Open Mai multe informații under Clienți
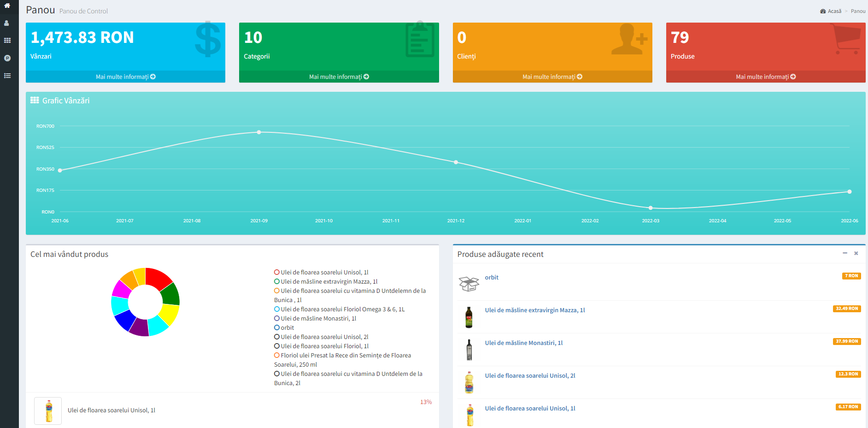The height and width of the screenshot is (428, 868). coord(552,77)
